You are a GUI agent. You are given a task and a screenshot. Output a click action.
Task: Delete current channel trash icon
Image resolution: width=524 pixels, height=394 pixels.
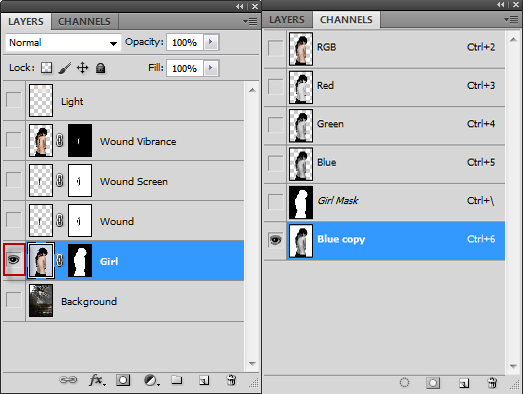point(492,383)
